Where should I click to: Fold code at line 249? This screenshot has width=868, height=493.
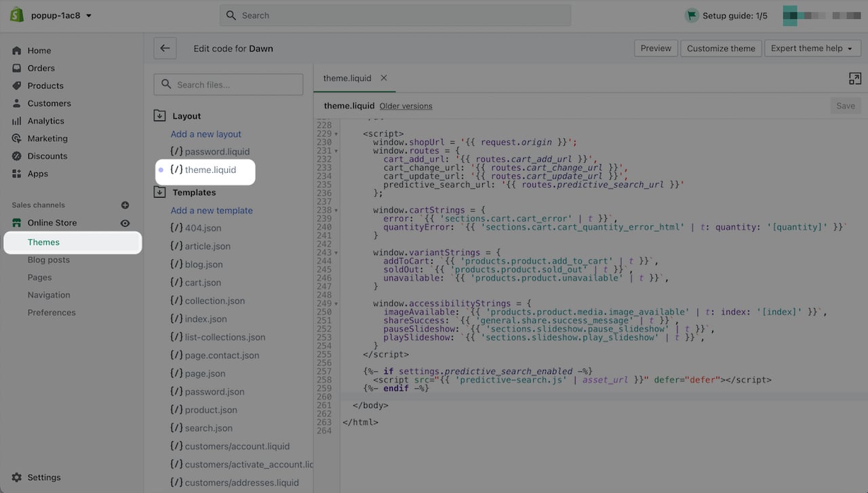[x=336, y=304]
